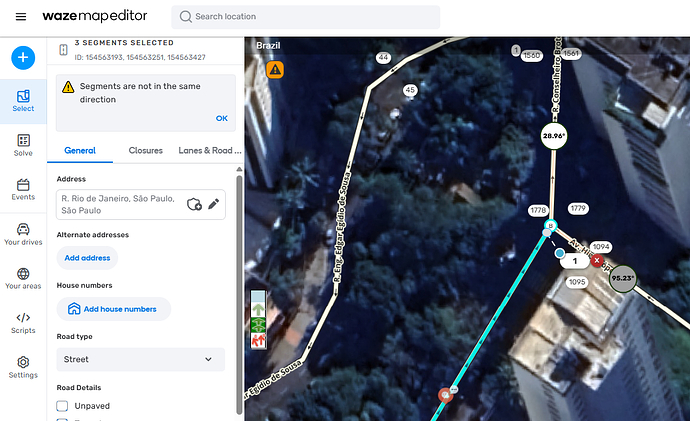The width and height of the screenshot is (690, 421).
Task: Click the Add address button
Action: click(x=87, y=258)
